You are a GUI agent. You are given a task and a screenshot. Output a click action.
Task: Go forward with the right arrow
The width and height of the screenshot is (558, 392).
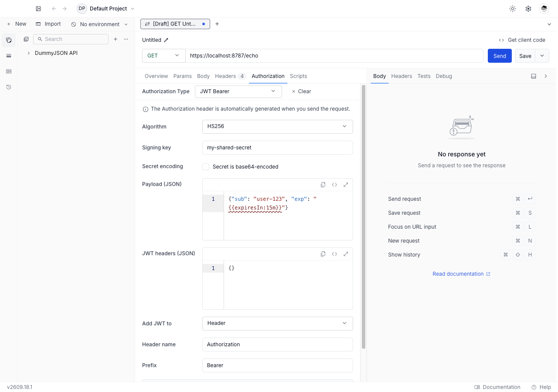[x=65, y=9]
